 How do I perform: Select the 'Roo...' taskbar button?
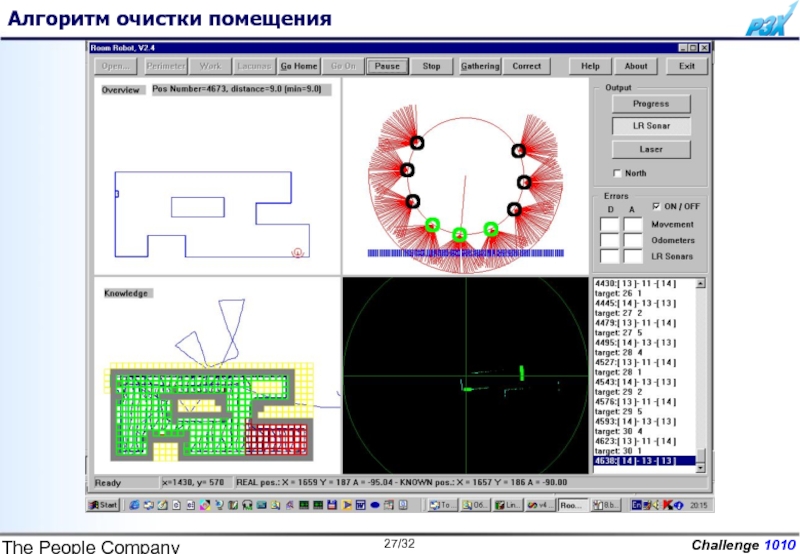572,505
